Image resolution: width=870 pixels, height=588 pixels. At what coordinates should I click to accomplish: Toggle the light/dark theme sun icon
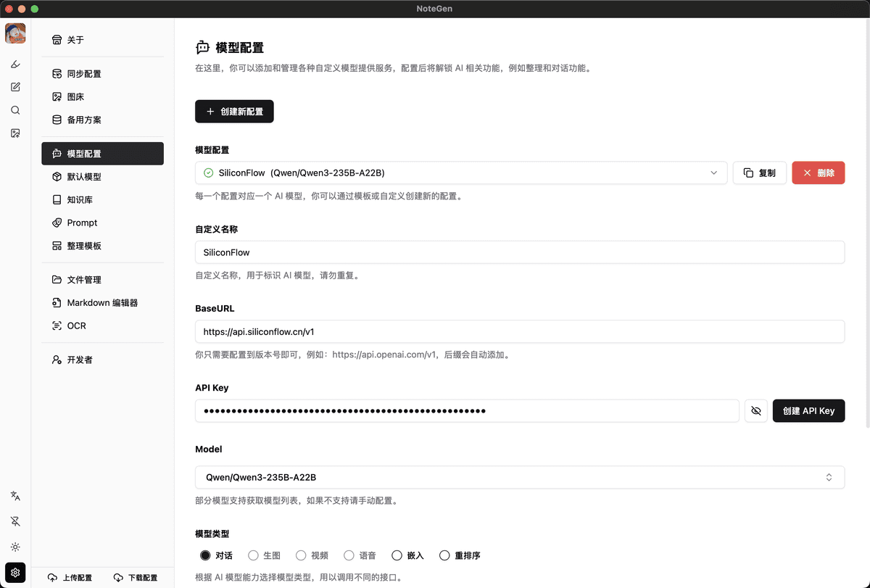tap(15, 547)
